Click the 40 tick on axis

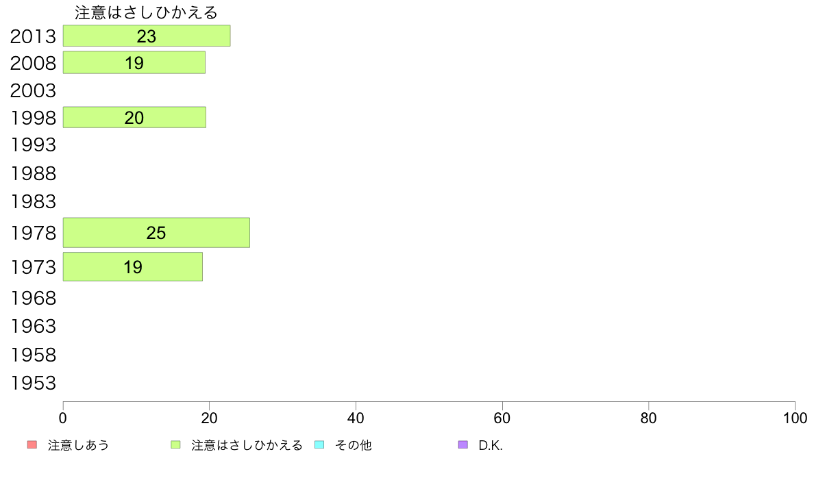[x=356, y=418]
